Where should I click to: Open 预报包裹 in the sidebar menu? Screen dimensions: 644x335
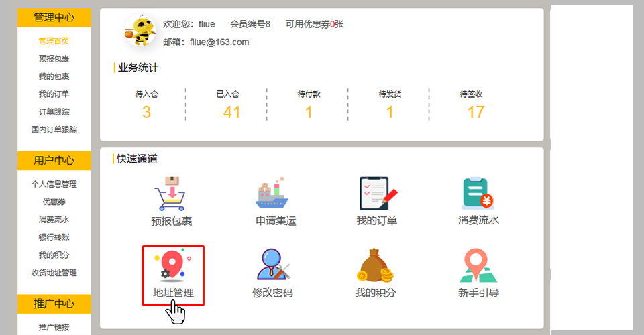[x=54, y=59]
